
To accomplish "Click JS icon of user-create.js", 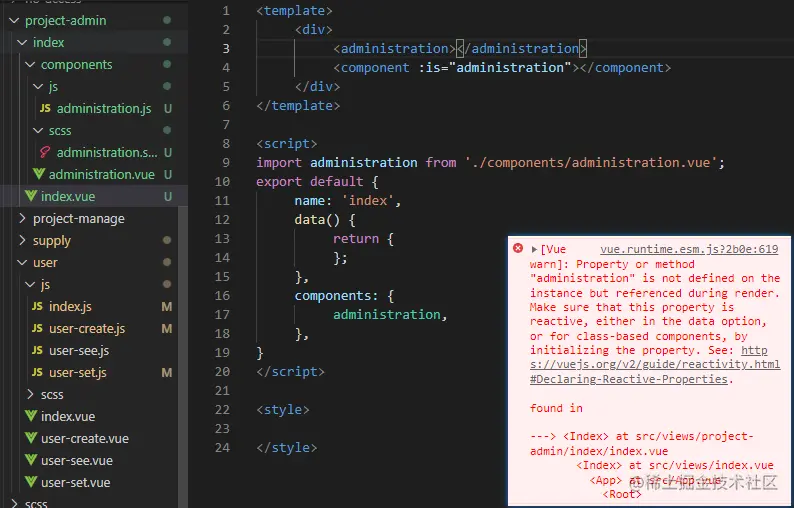I will click(37, 328).
